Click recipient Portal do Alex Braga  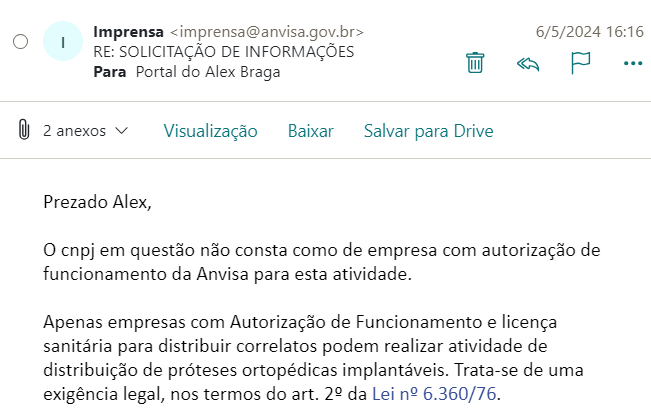point(208,72)
